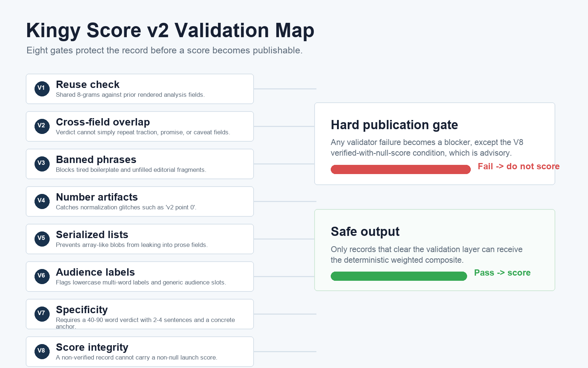Click the V4 Number artifacts badge

(x=42, y=201)
